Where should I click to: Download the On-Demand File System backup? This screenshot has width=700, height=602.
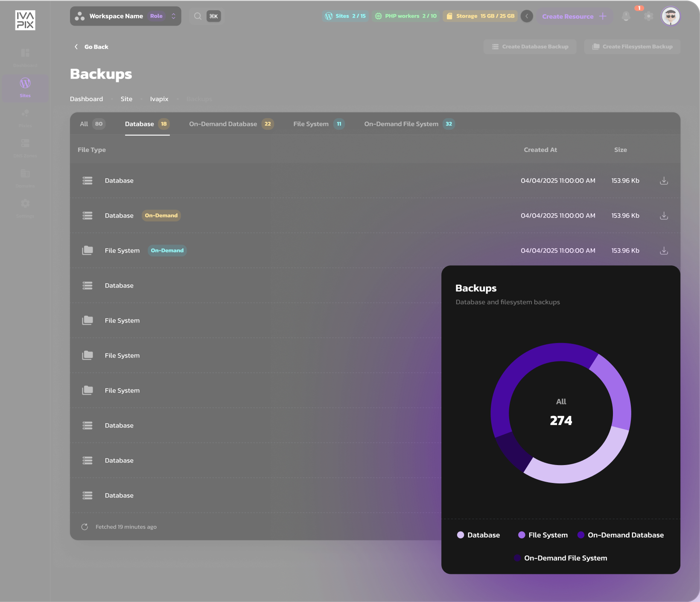tap(664, 250)
